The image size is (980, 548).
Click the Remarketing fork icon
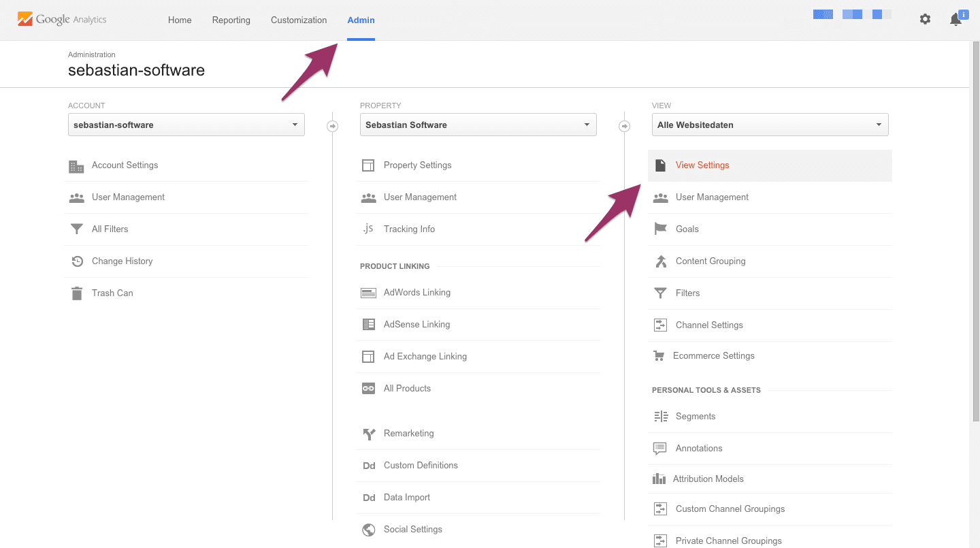click(x=368, y=434)
